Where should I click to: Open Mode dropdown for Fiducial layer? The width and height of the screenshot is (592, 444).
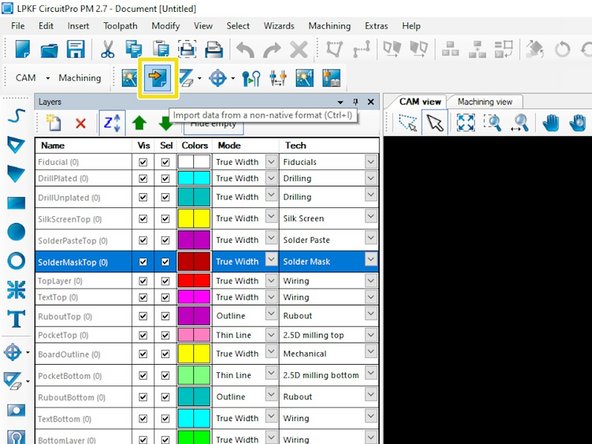(271, 162)
